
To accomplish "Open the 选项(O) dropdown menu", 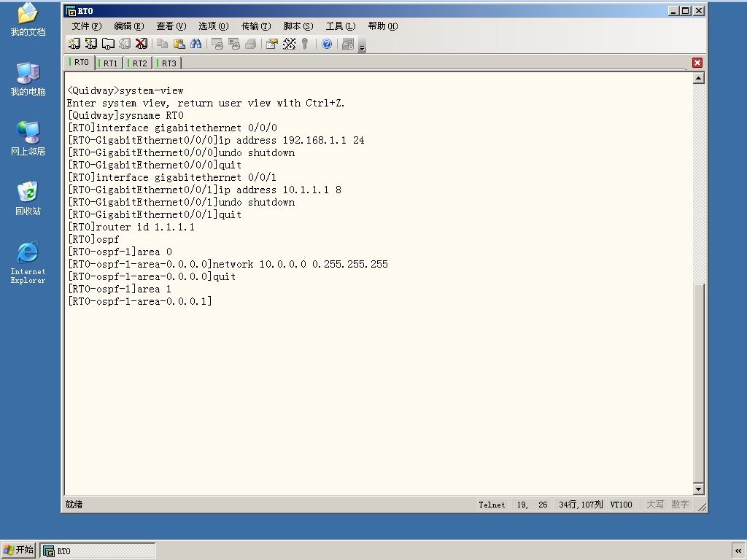I will [x=214, y=26].
